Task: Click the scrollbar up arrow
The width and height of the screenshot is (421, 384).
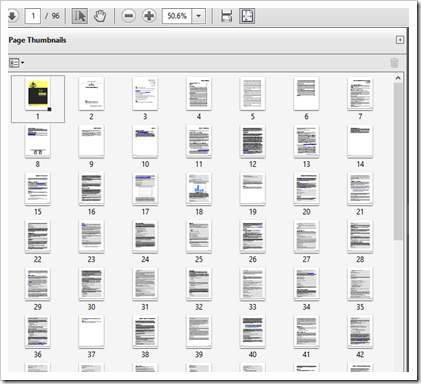Action: pos(398,78)
